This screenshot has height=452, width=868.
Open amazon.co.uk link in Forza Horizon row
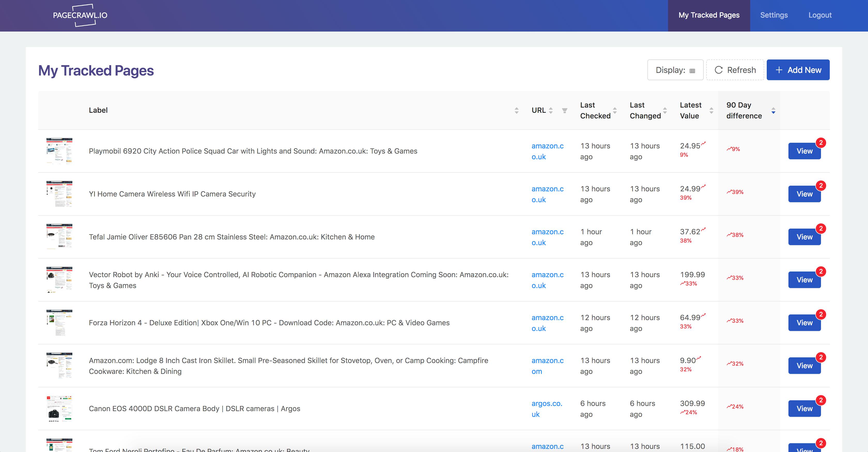[548, 323]
